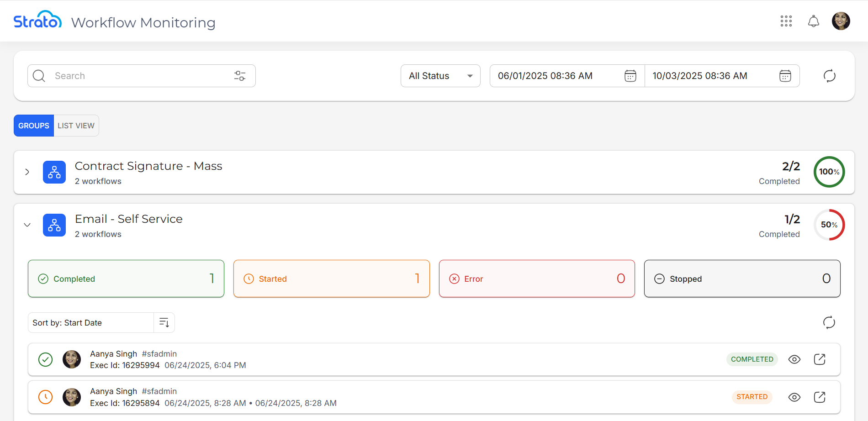Refresh the Email - Self Service workflow list

pyautogui.click(x=829, y=322)
